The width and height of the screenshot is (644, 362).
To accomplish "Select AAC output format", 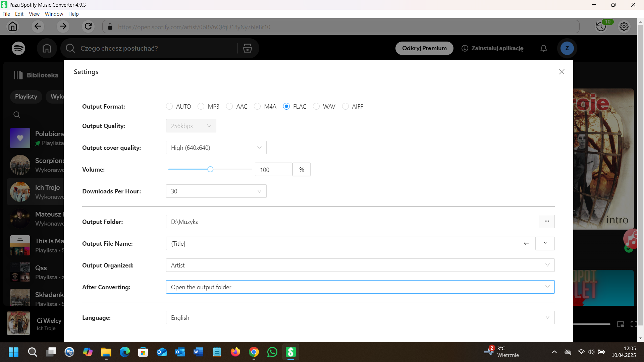I will 229,106.
